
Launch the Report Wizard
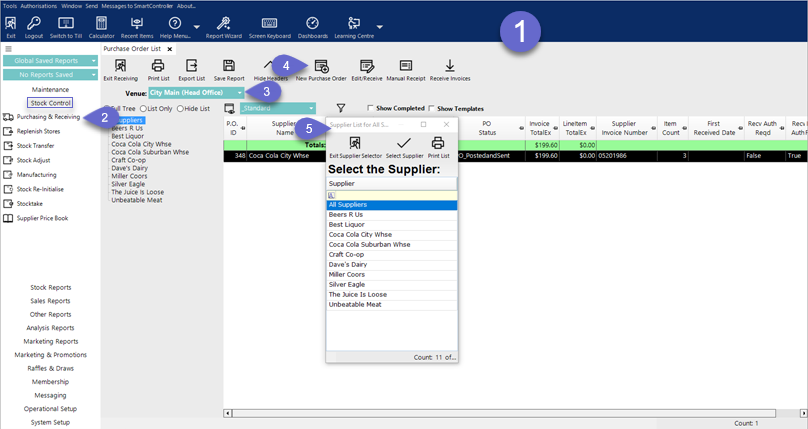tap(224, 24)
